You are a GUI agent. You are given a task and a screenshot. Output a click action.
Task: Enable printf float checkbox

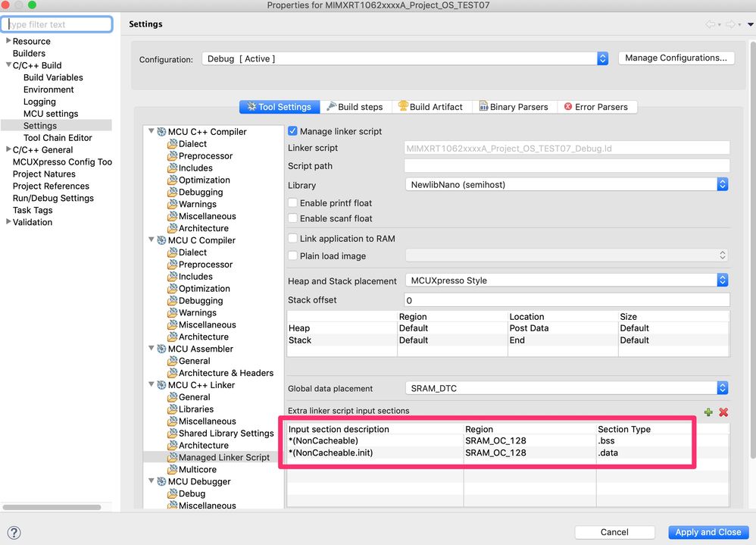coord(292,202)
